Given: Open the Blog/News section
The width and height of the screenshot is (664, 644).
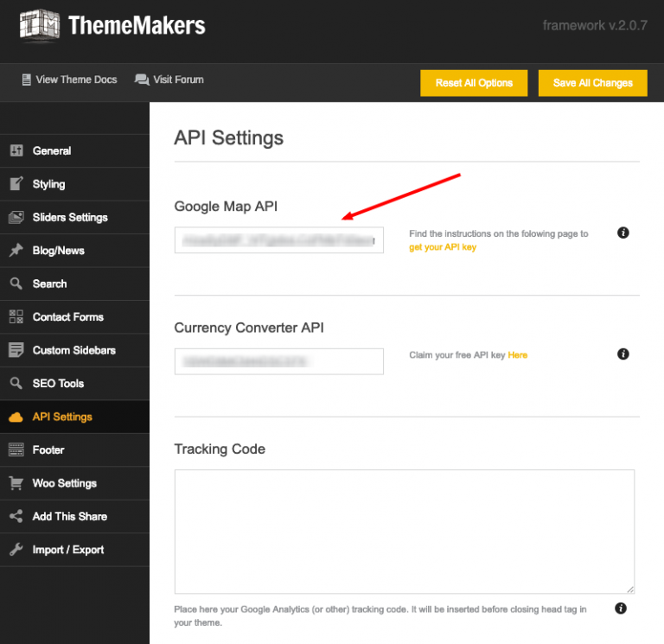Looking at the screenshot, I should pos(74,251).
